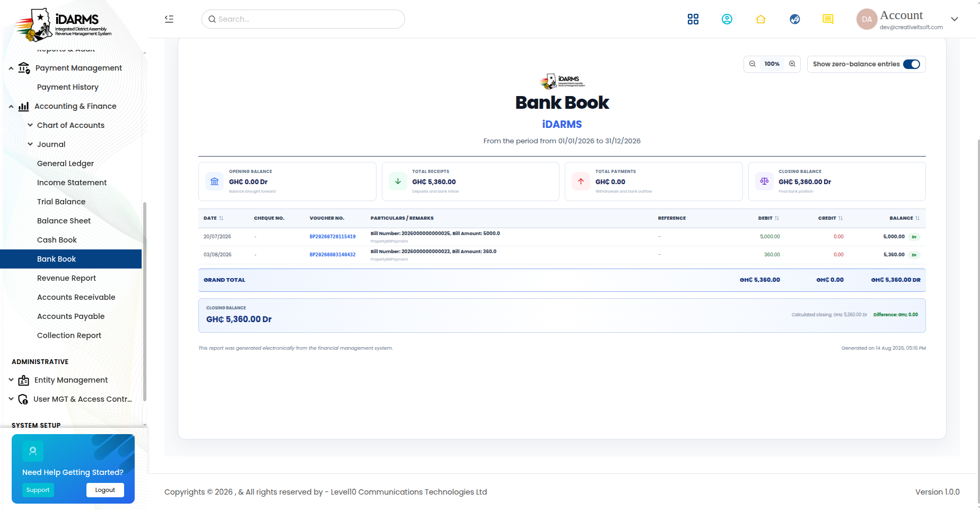
Task: Zoom in the report with magnifier plus
Action: (x=792, y=64)
